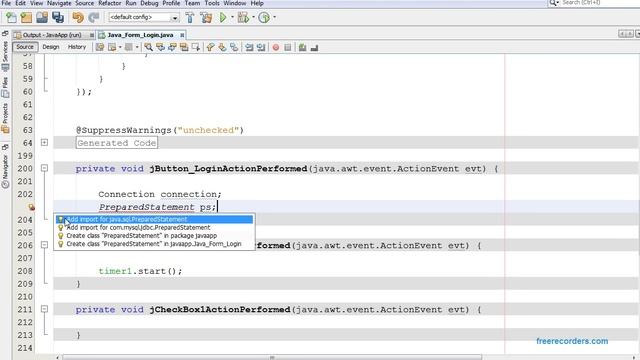Open Profile Project dropdown arrow
Viewport: 640px width, 360px height.
click(x=274, y=18)
